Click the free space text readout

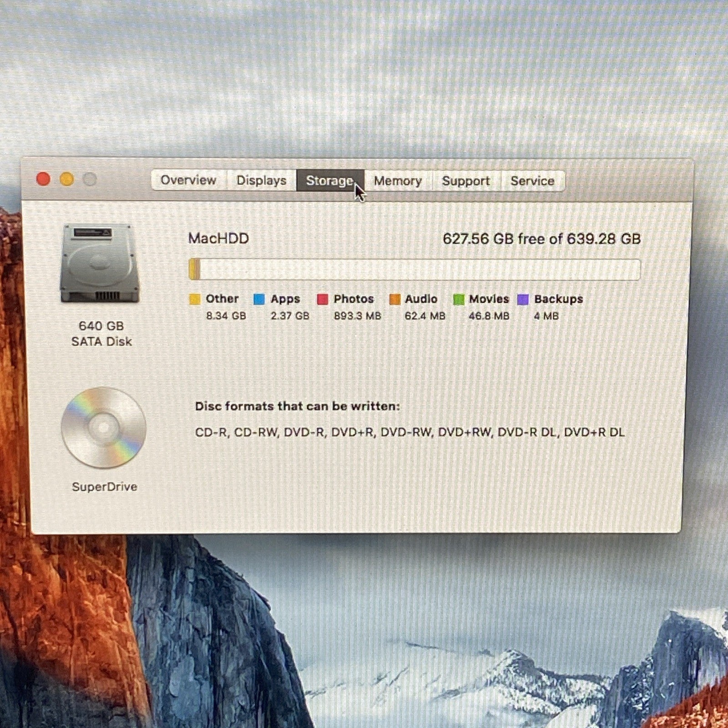pyautogui.click(x=541, y=239)
